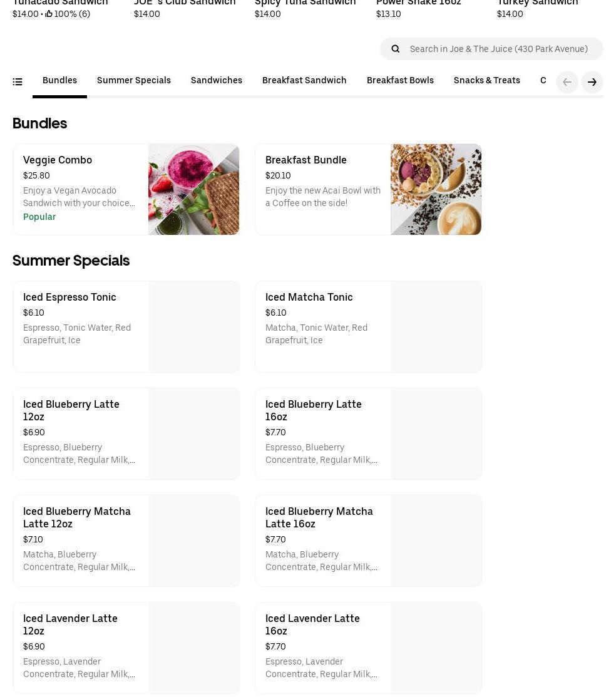This screenshot has width=616, height=699.
Task: Select the Snacks & Treats tab
Action: 486,81
